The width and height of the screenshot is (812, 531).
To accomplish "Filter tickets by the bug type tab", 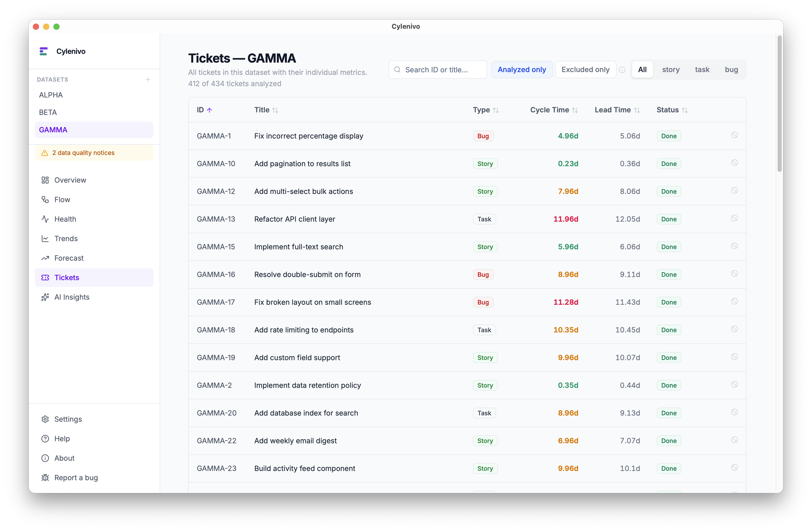I will click(x=731, y=70).
